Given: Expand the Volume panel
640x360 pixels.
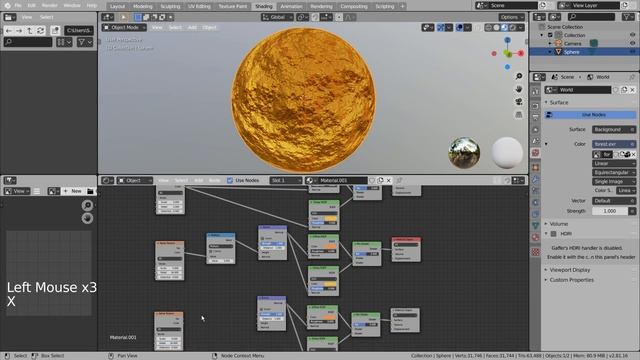Looking at the screenshot, I should pos(558,224).
